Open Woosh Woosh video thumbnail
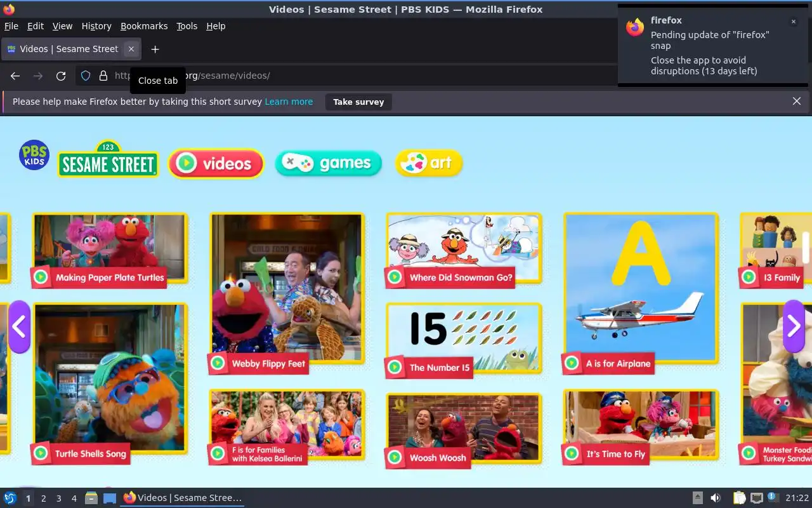The height and width of the screenshot is (508, 812). coord(464,428)
